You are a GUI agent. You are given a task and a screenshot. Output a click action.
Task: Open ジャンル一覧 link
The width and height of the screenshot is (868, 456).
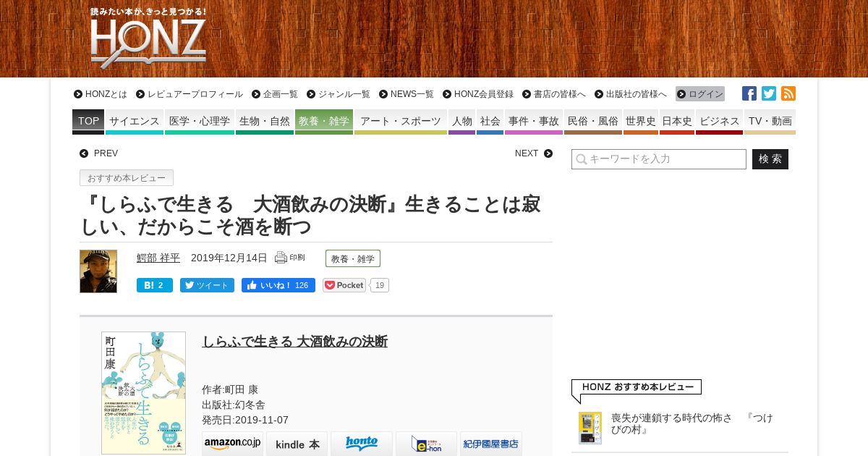pyautogui.click(x=339, y=94)
